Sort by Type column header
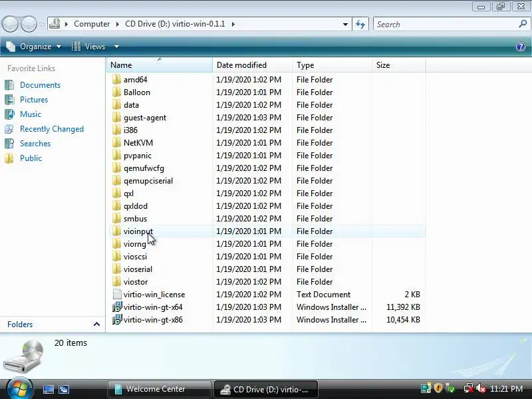 click(332, 65)
